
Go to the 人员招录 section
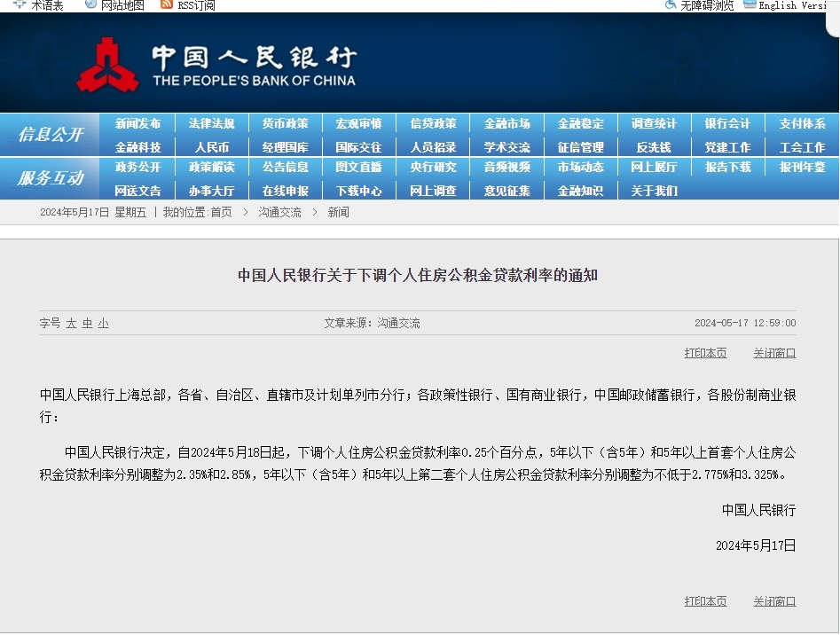[x=433, y=147]
